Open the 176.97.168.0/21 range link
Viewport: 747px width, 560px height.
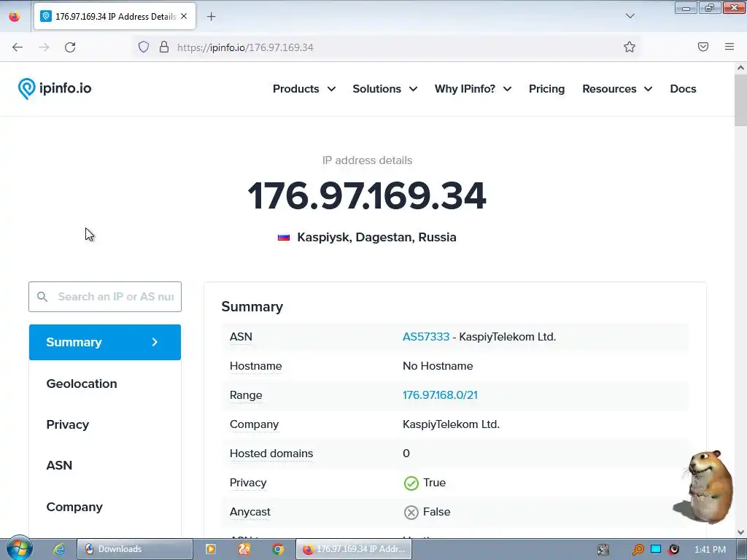(x=440, y=395)
